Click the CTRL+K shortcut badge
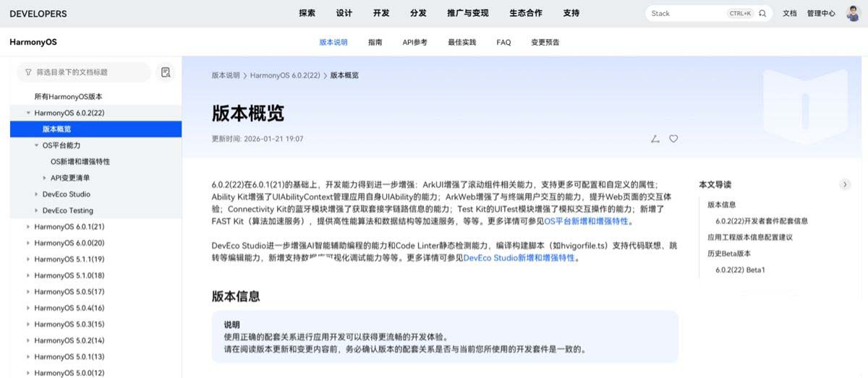The width and height of the screenshot is (868, 378). [741, 13]
